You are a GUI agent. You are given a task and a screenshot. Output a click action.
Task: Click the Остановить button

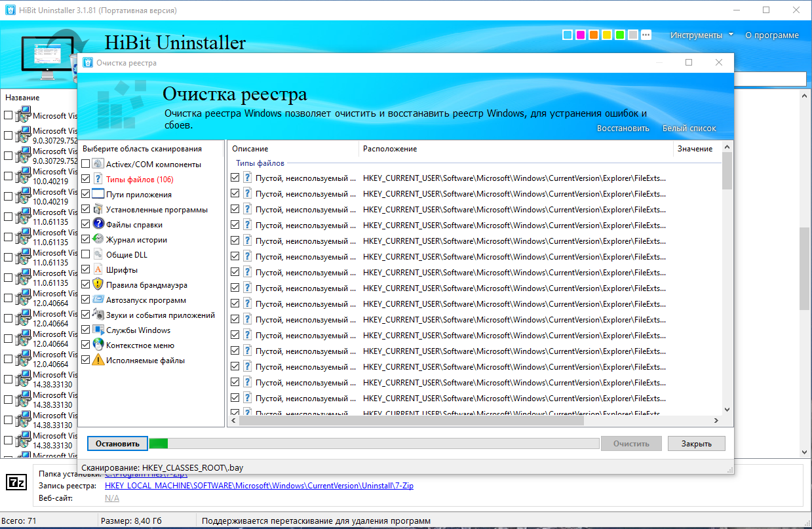point(117,444)
